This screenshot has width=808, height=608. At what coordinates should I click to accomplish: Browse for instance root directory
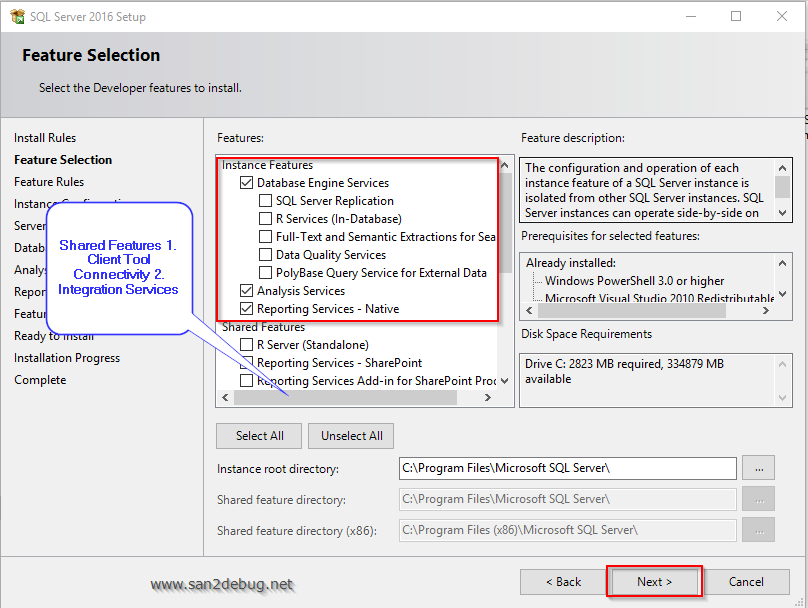[x=759, y=468]
